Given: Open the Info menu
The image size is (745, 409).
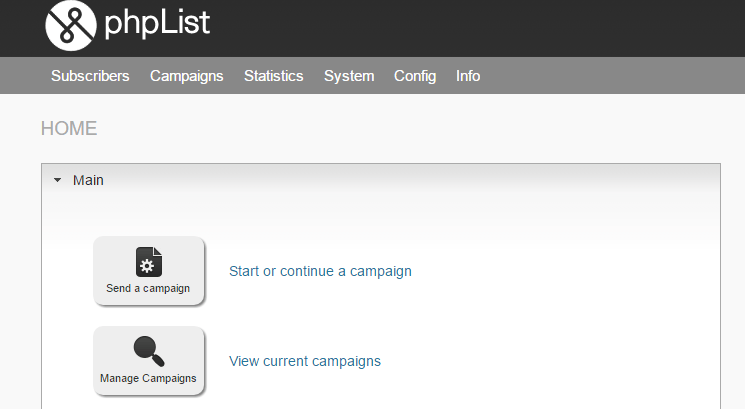Looking at the screenshot, I should 468,76.
